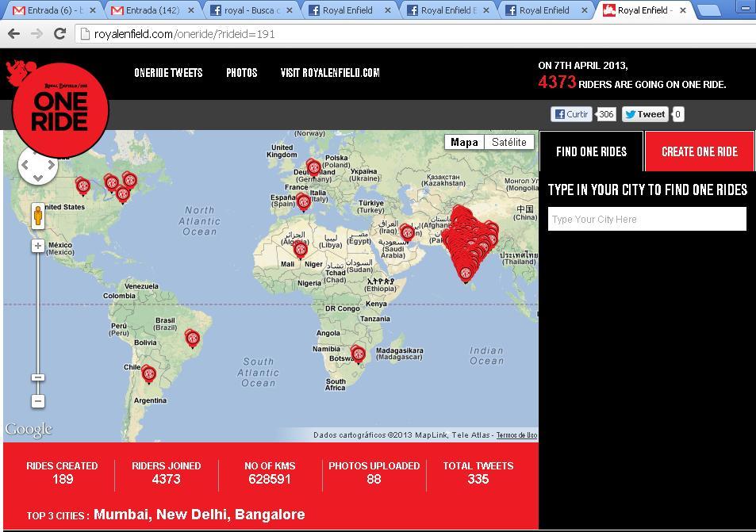The image size is (756, 532).
Task: Click the 'Type Your City Here' field
Action: (647, 220)
